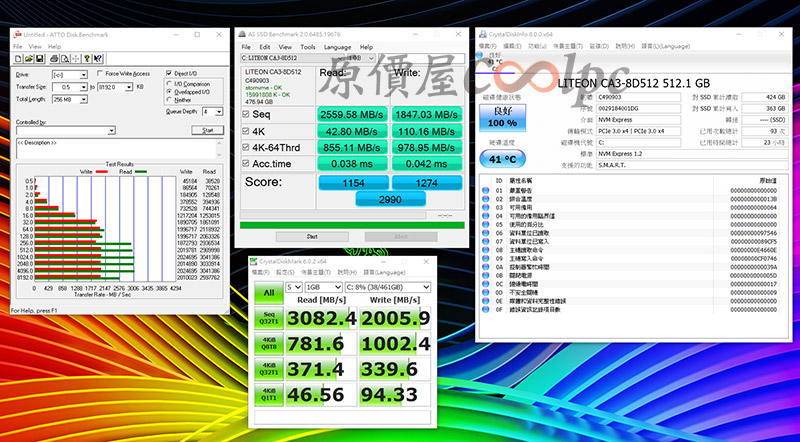Click the New file icon in ATTO toolbar
The width and height of the screenshot is (800, 442).
pos(18,59)
